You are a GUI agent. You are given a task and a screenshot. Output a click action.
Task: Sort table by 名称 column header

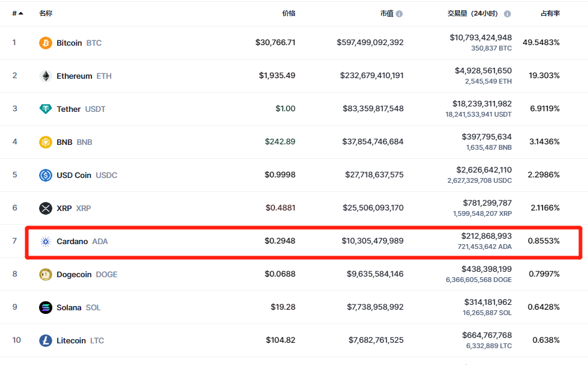point(46,13)
